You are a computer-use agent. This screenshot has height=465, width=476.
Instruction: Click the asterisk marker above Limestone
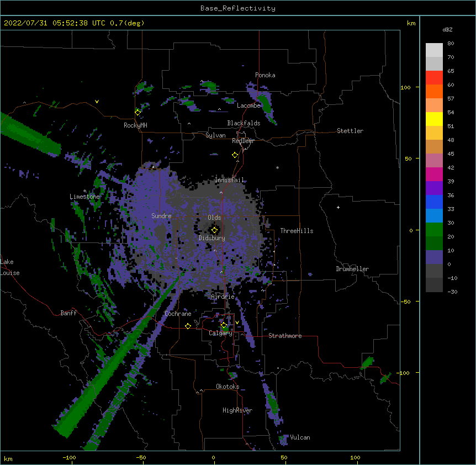tap(84, 191)
